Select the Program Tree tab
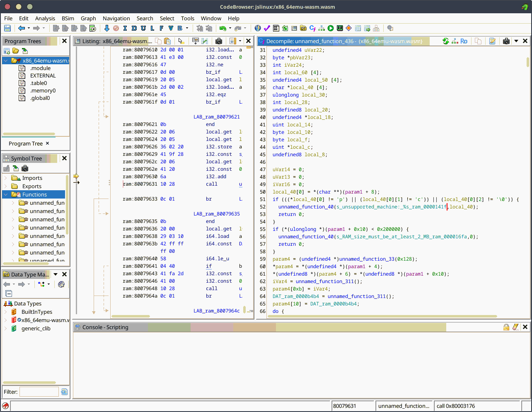532x412 pixels. click(x=26, y=144)
